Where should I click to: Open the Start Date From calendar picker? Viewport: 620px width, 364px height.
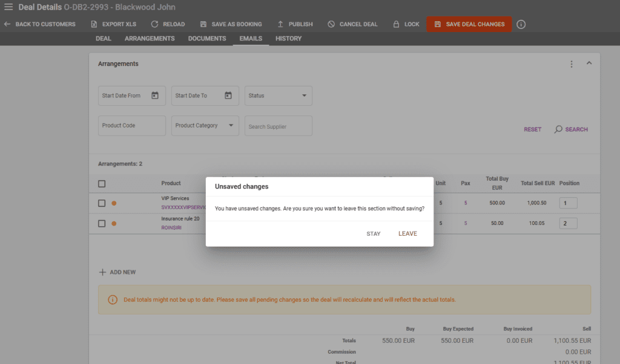tap(156, 95)
